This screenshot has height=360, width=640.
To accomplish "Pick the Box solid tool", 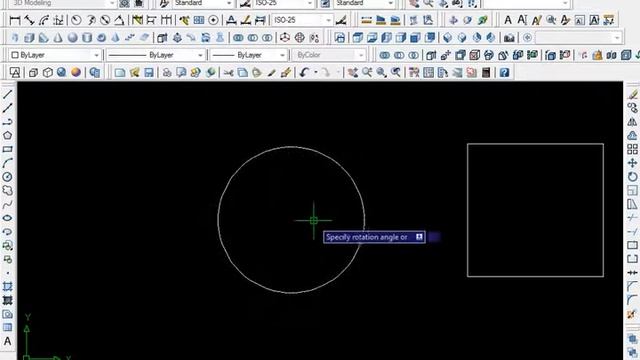I will pos(29,38).
